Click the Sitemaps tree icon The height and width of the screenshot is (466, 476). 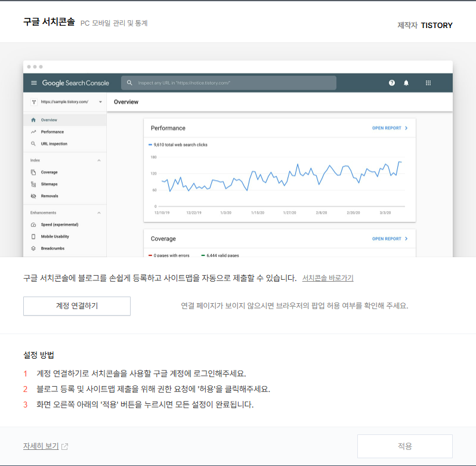pos(33,184)
